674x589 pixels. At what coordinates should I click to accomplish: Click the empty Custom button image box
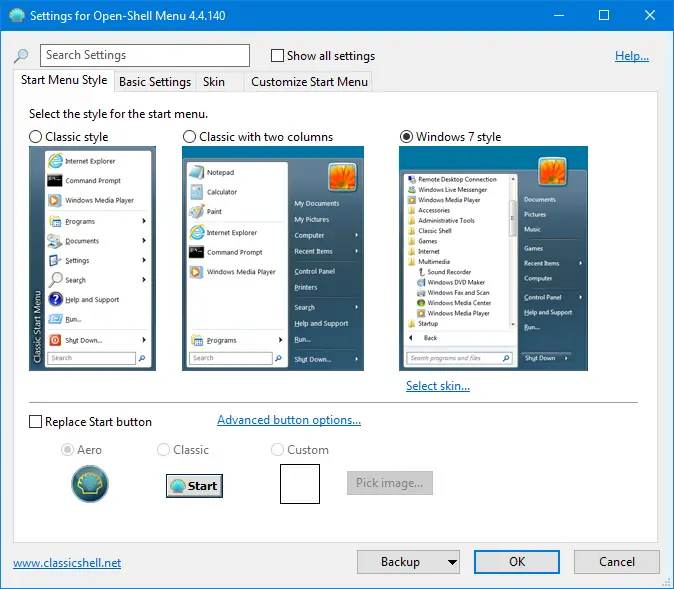pos(299,484)
